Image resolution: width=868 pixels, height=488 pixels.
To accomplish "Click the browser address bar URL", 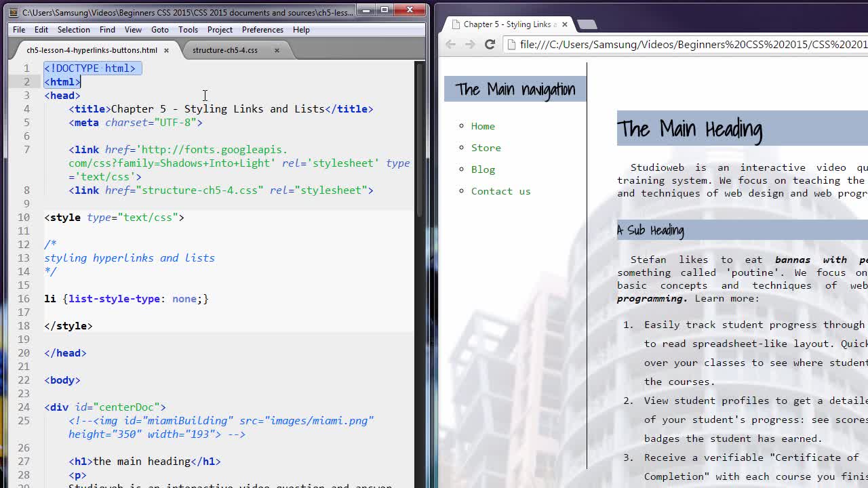I will tap(693, 45).
